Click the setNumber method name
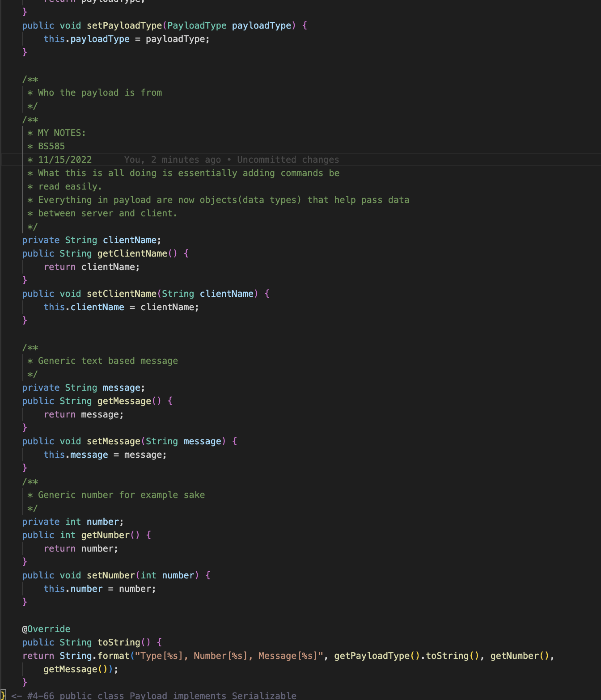This screenshot has width=601, height=700. coord(111,575)
